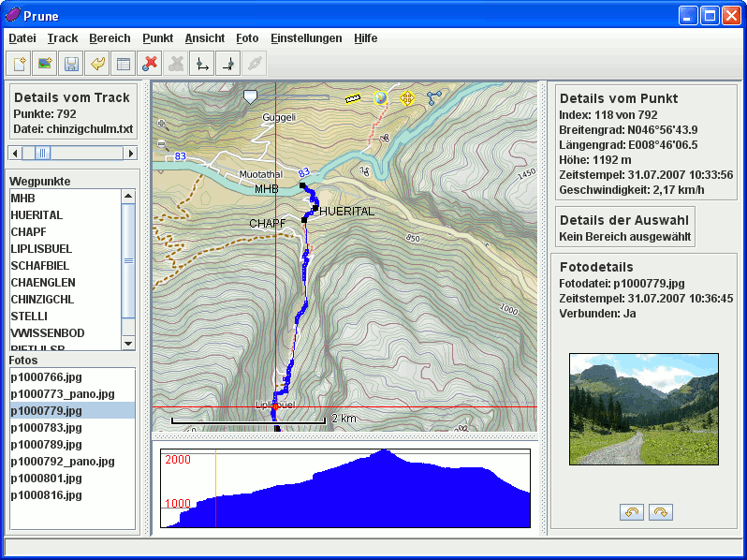
Task: Click the set range end icon
Action: 227,64
